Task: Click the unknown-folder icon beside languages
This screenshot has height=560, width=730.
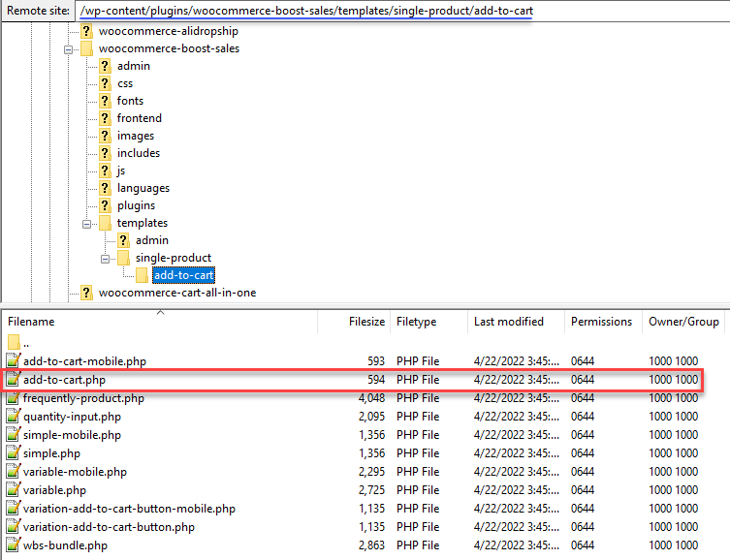Action: pyautogui.click(x=105, y=188)
